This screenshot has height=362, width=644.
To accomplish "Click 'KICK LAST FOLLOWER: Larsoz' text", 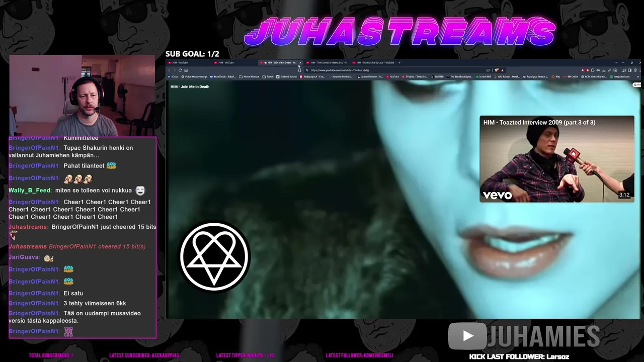I will 519,356.
